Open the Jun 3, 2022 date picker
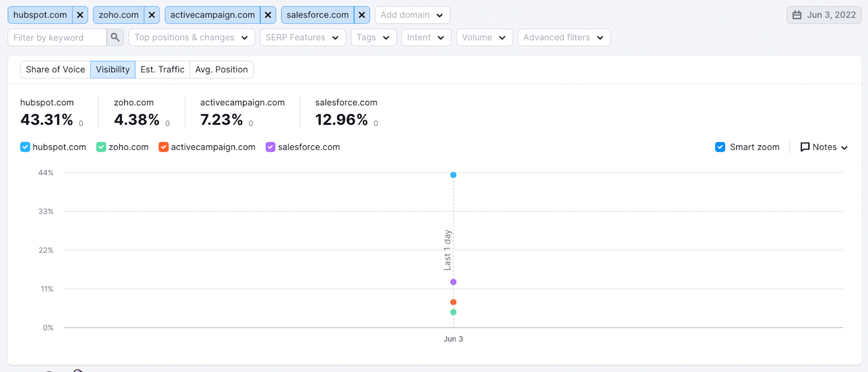The image size is (868, 372). (x=824, y=15)
